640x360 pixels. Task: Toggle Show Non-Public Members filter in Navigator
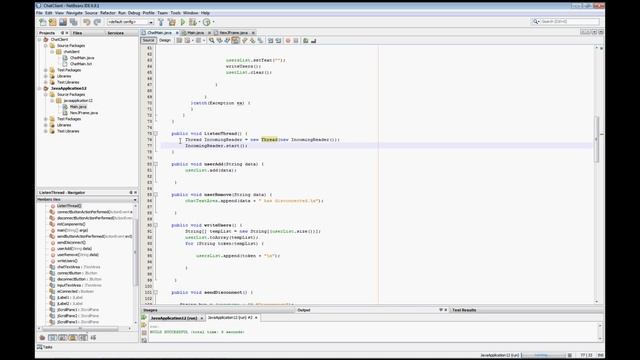73,338
